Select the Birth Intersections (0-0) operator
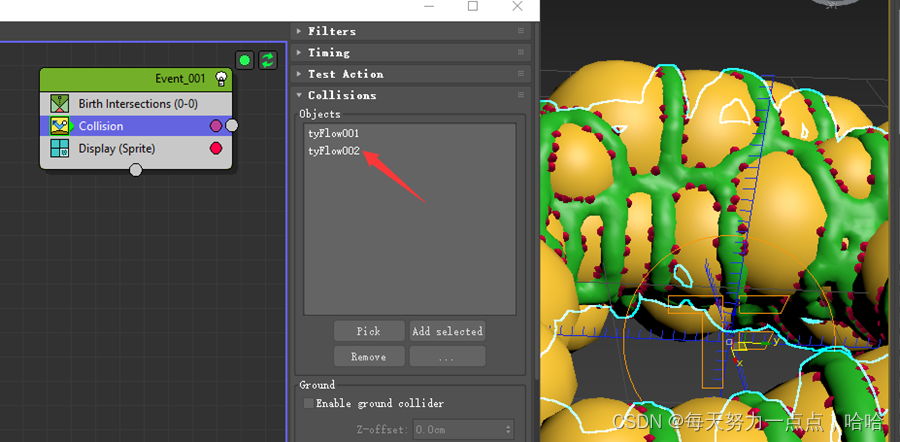900x442 pixels. click(x=136, y=104)
